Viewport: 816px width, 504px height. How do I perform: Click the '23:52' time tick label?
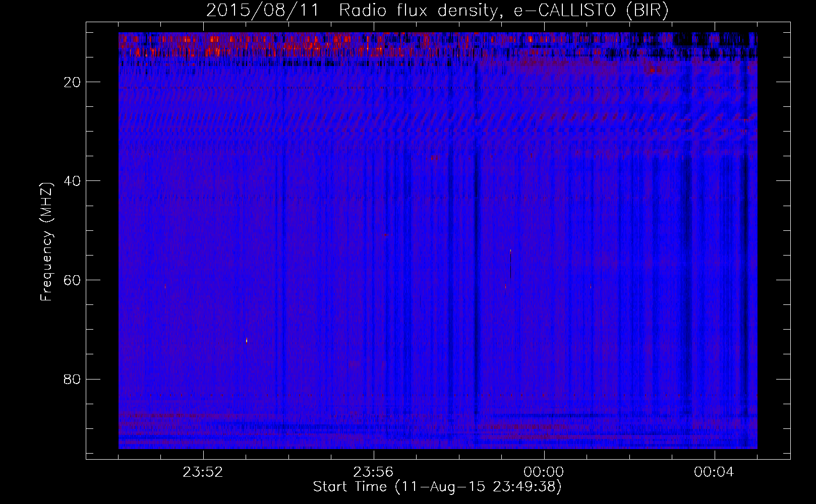click(x=203, y=472)
